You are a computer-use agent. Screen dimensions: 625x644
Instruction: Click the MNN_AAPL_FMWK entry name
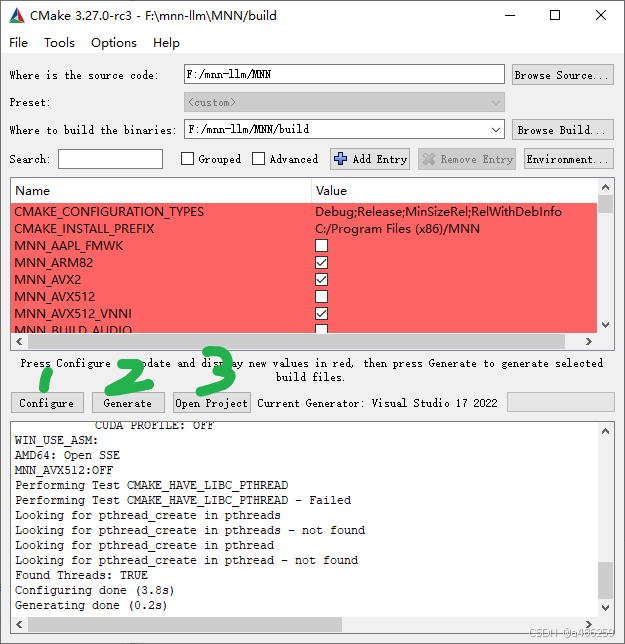[x=69, y=246]
